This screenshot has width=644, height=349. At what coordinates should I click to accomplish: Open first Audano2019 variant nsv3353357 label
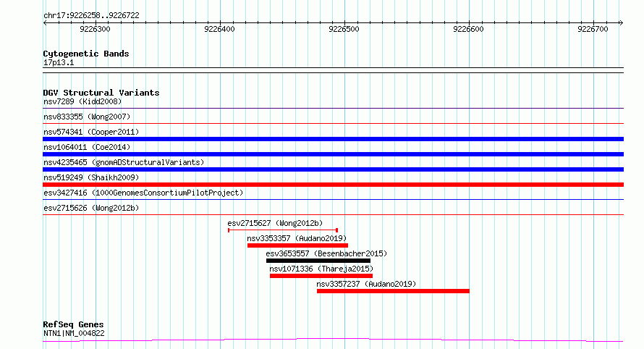(x=297, y=238)
